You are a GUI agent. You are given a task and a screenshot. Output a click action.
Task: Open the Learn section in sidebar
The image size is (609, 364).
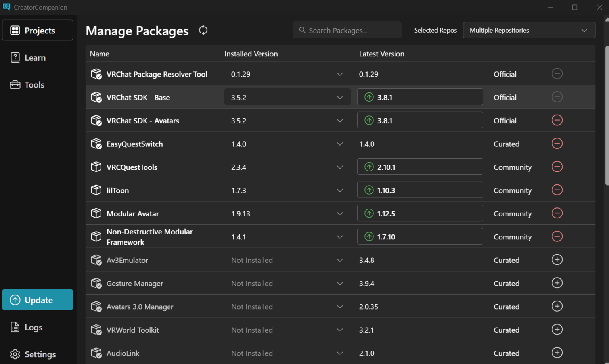pos(35,57)
